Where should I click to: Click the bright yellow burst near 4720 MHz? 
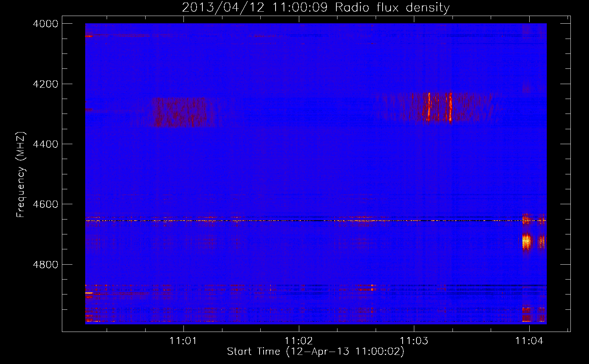pyautogui.click(x=526, y=242)
